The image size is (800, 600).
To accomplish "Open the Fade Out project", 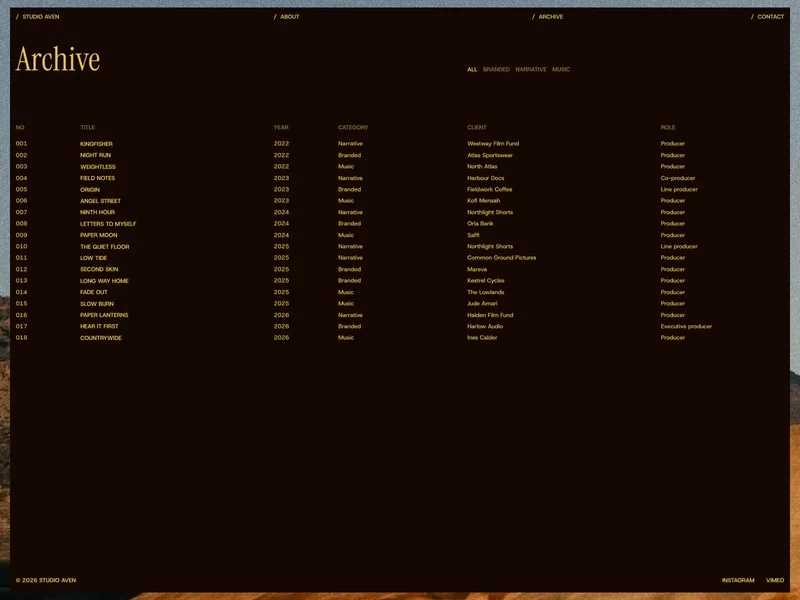I will (94, 292).
